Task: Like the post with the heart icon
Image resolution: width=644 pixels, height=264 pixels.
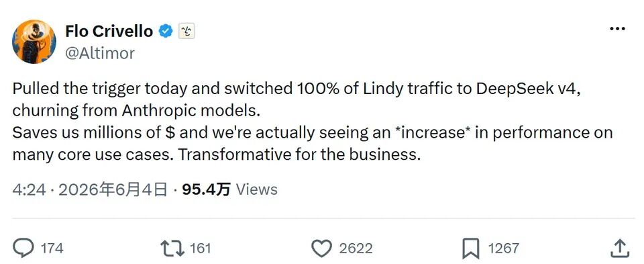Action: (321, 249)
